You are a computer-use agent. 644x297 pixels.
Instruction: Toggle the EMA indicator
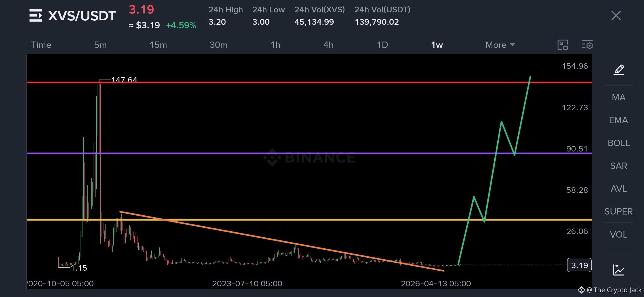click(x=618, y=120)
